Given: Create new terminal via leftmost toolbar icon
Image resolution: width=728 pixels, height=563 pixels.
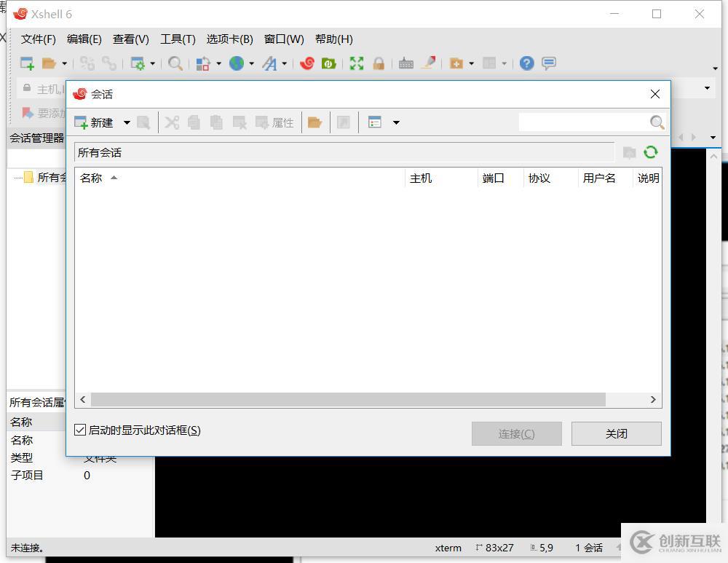Looking at the screenshot, I should (26, 63).
